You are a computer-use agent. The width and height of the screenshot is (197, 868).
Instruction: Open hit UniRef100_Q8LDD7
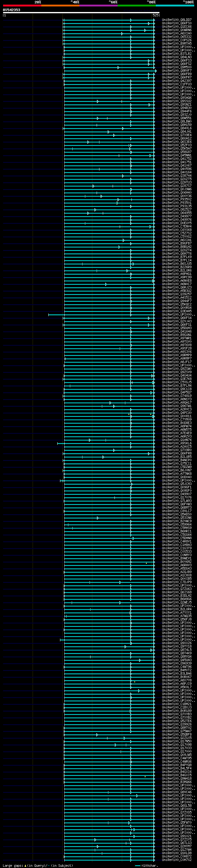click(176, 20)
